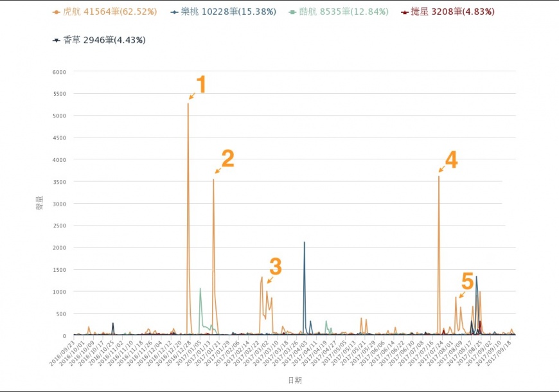This screenshot has height=392, width=559.
Task: Click the 日期 x-axis title
Action: click(x=295, y=380)
